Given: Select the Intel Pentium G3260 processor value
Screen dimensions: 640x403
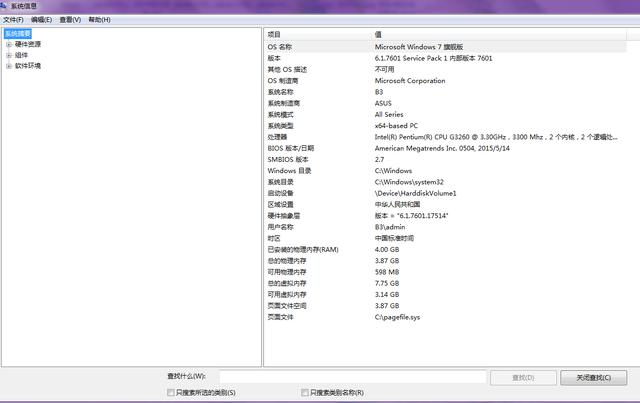Looking at the screenshot, I should coord(496,137).
